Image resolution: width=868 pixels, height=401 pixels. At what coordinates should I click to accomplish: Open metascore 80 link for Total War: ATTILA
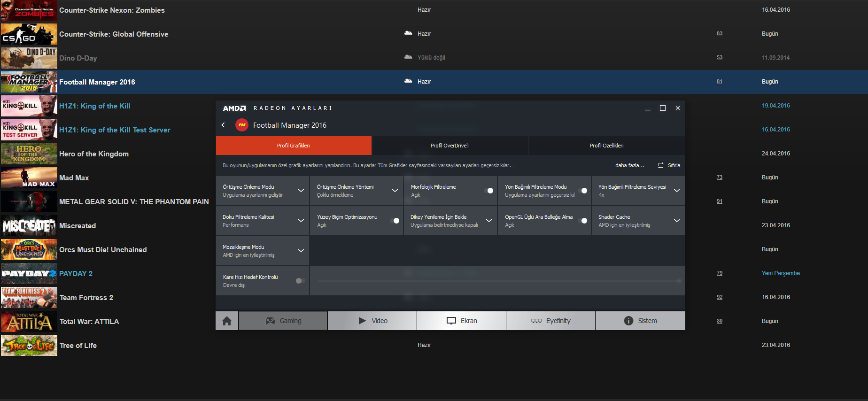pyautogui.click(x=720, y=321)
